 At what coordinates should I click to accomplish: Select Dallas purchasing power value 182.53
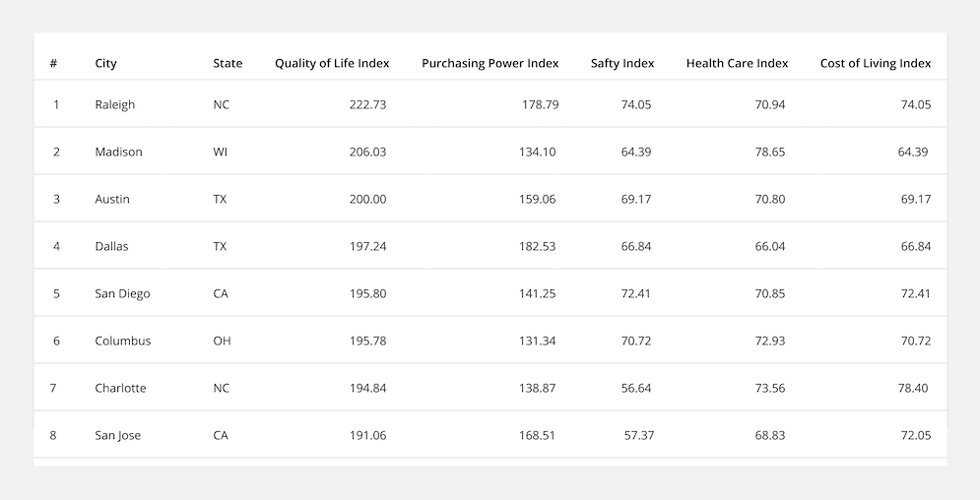point(537,247)
